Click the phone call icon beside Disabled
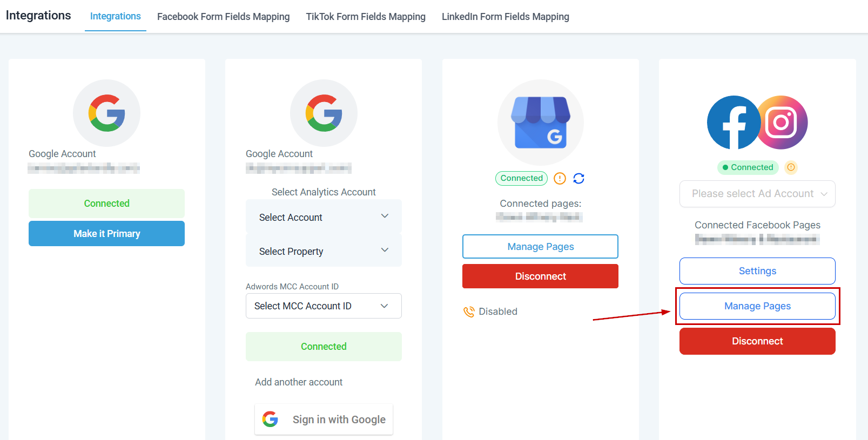 (469, 312)
